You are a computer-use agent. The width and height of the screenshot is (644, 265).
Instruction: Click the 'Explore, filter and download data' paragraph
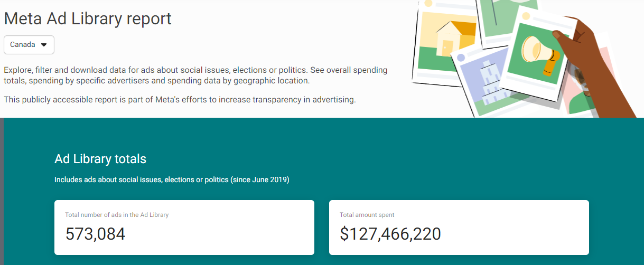click(x=195, y=75)
